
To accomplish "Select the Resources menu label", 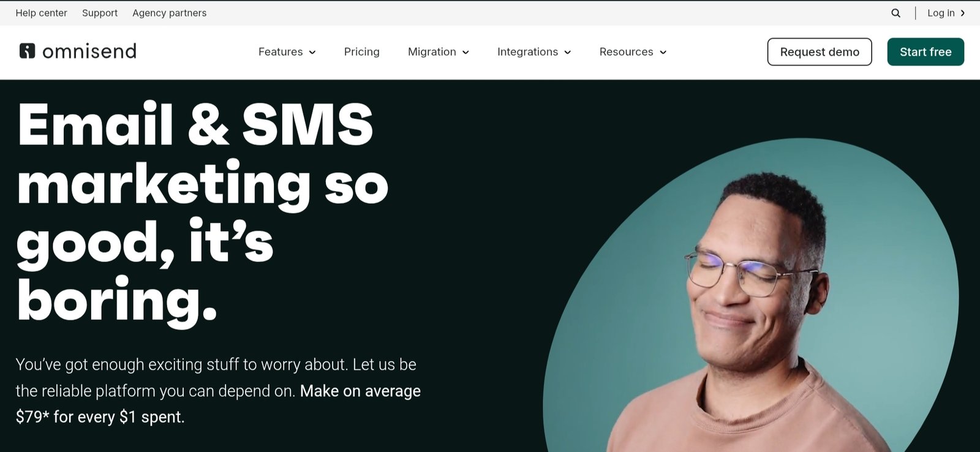I will click(626, 52).
